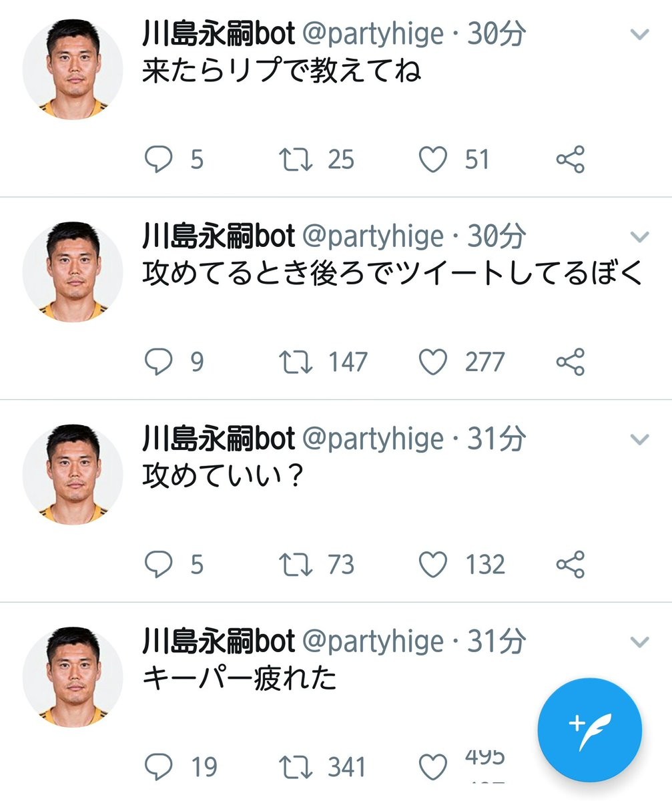672x801 pixels.
Task: Reply to the 攻めていい？ tweet
Action: 158,565
